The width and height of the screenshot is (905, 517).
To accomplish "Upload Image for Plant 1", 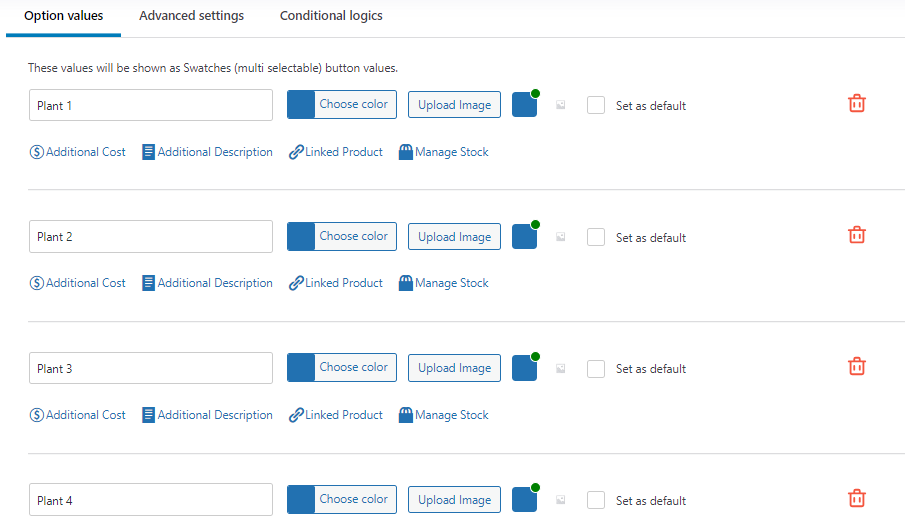I will (x=454, y=104).
